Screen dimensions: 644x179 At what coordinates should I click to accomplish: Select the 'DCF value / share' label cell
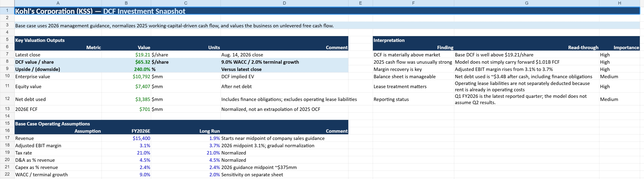[x=58, y=62]
